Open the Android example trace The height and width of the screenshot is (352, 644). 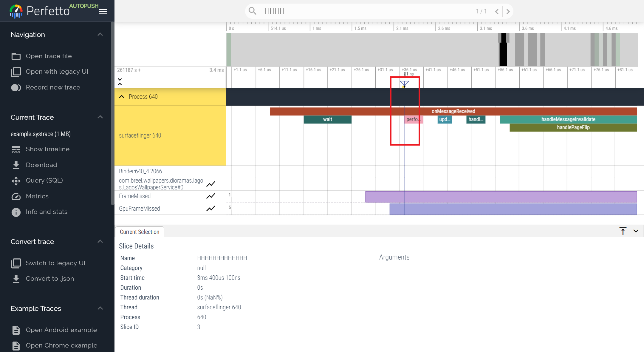click(61, 330)
